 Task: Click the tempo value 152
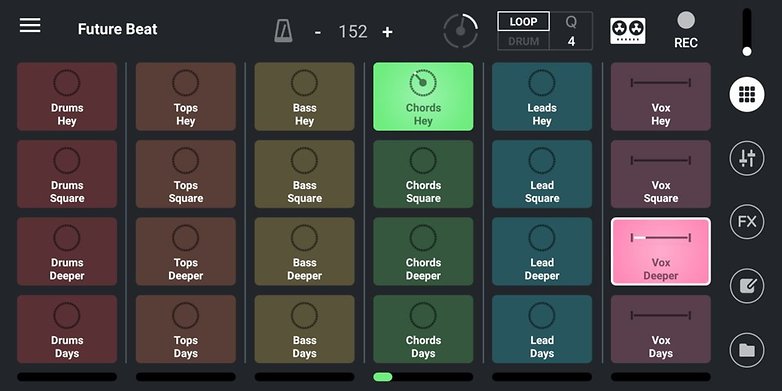pyautogui.click(x=353, y=32)
